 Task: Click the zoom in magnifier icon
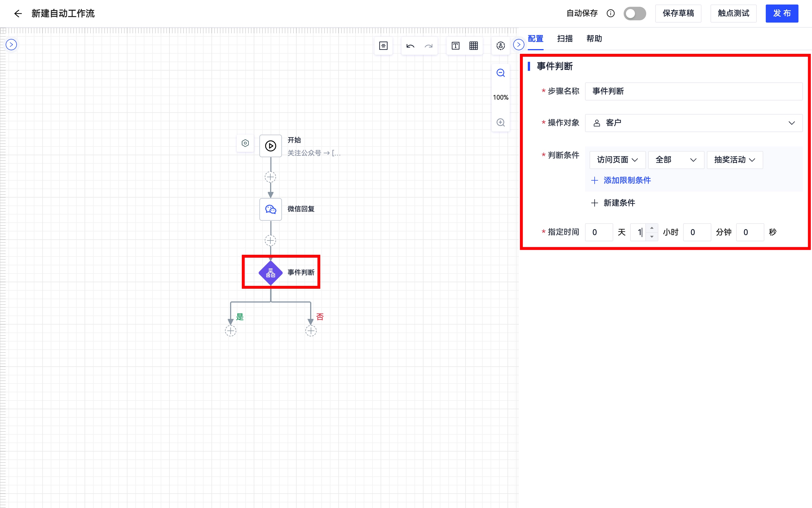click(500, 123)
